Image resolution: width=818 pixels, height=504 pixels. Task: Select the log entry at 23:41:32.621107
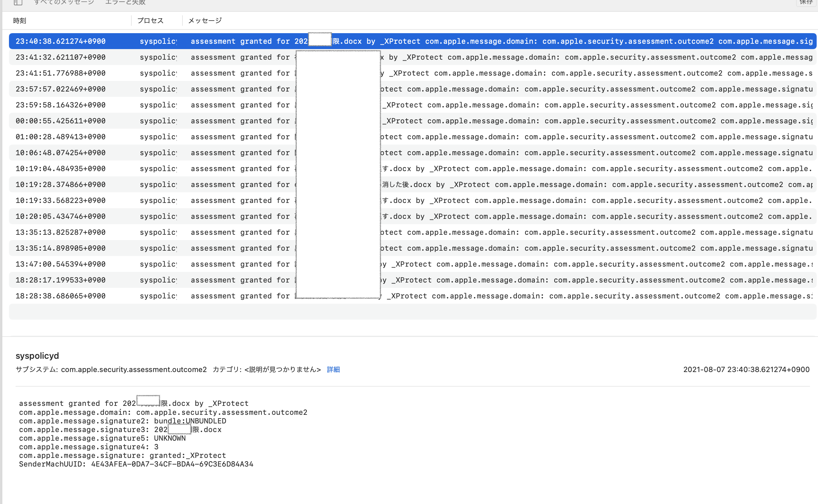[x=60, y=57]
